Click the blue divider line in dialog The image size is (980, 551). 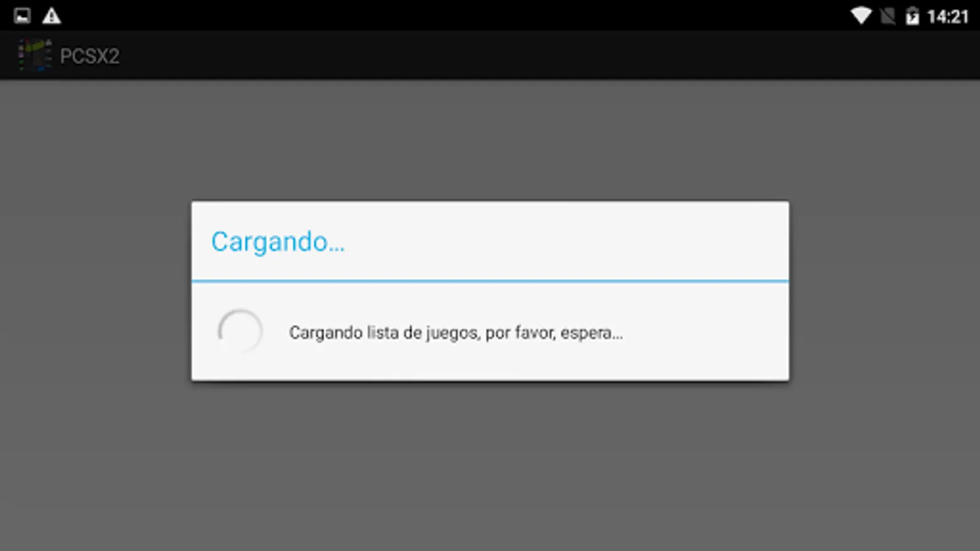[490, 281]
